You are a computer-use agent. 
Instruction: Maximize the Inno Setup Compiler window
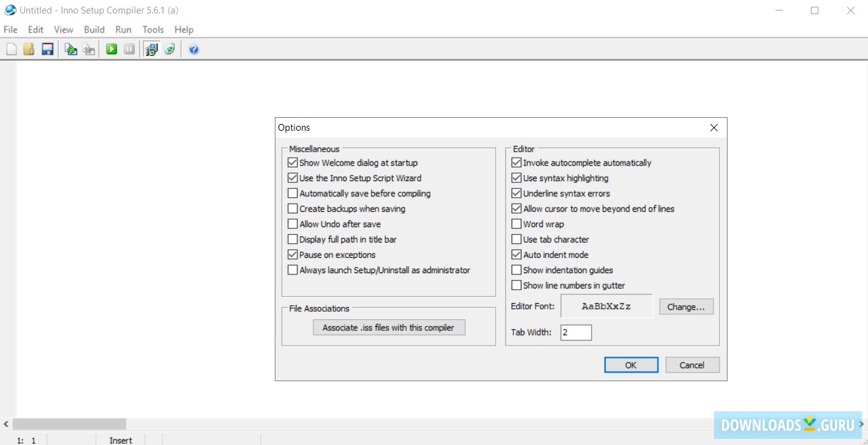tap(815, 10)
